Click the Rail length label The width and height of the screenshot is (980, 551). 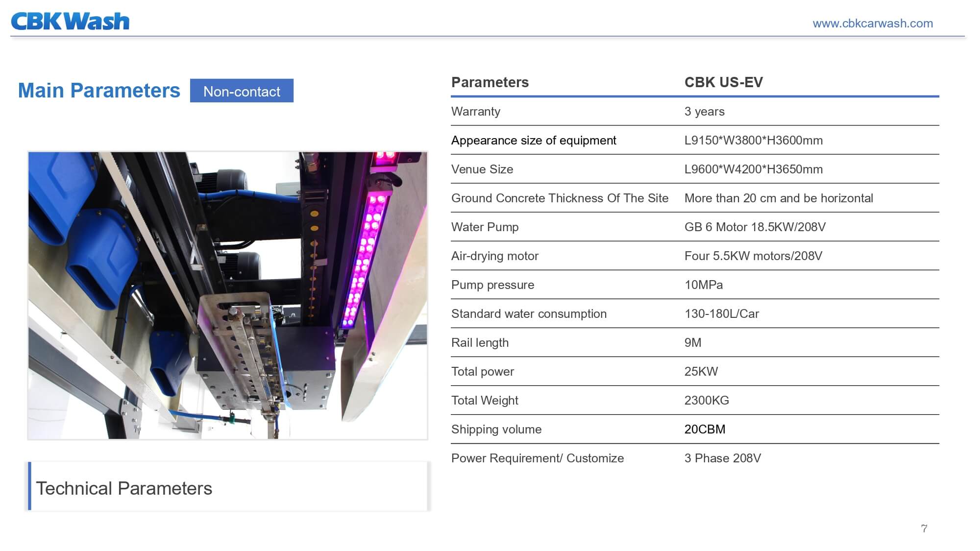[x=480, y=343]
